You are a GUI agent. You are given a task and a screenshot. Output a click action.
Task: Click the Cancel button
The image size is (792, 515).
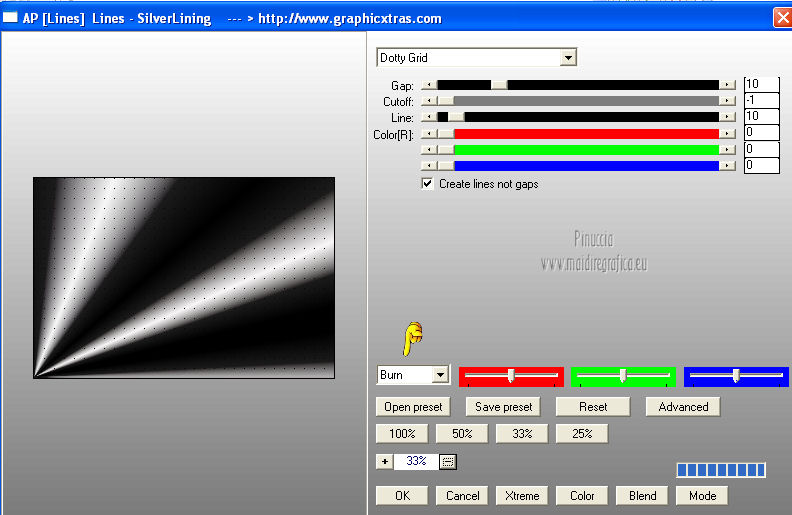point(462,496)
